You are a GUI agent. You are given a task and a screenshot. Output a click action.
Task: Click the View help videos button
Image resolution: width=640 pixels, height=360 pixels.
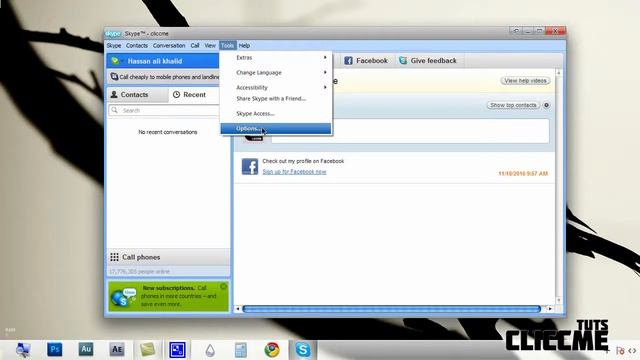[525, 81]
